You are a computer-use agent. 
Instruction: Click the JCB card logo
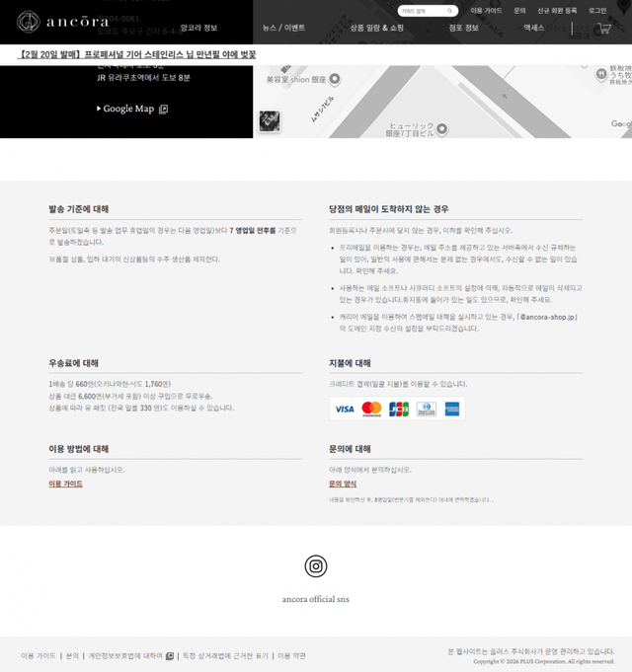pyautogui.click(x=398, y=409)
